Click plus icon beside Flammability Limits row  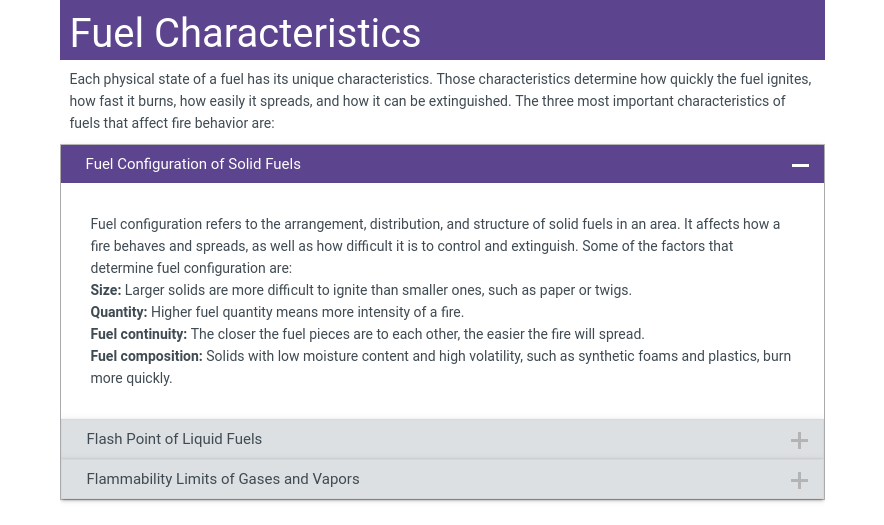click(799, 480)
